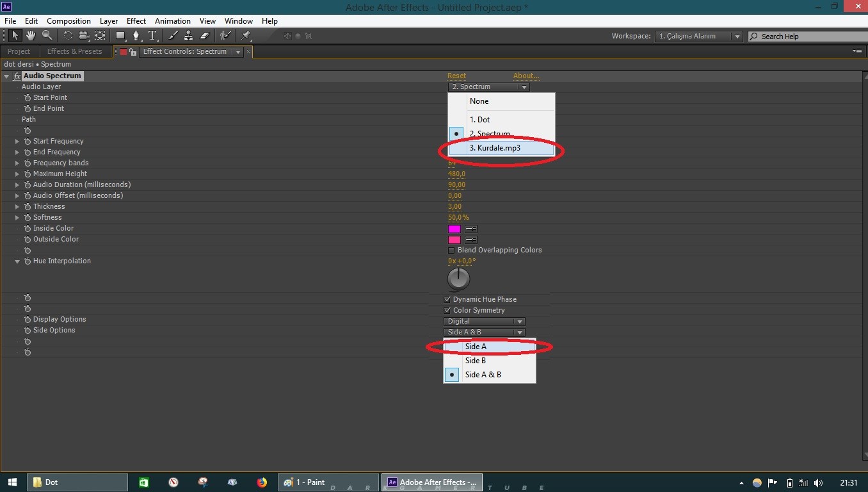Click the End Point stopwatch
Screen dimensions: 868x492
(x=28, y=109)
